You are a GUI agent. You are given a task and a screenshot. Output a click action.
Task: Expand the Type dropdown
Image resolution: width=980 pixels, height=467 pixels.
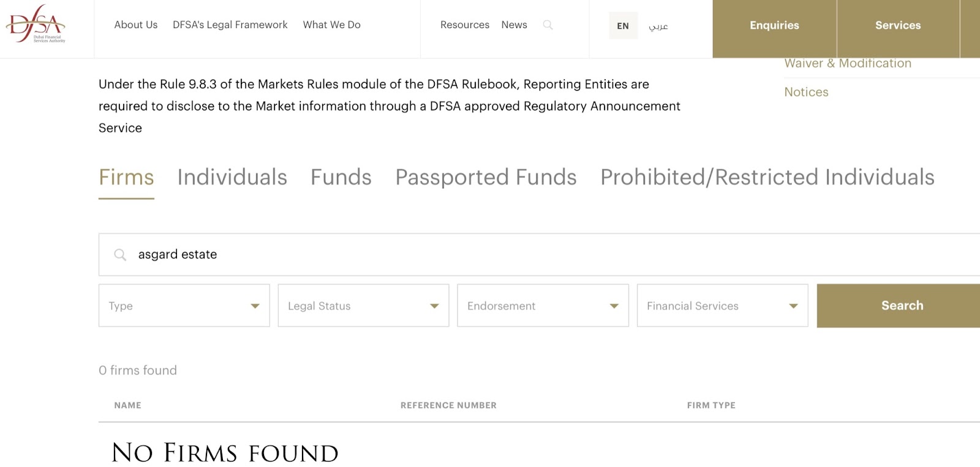click(184, 305)
